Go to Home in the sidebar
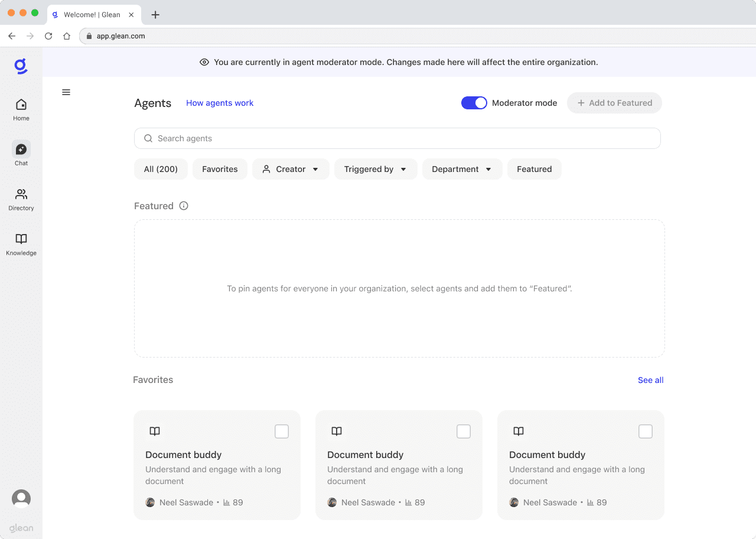 coord(21,110)
